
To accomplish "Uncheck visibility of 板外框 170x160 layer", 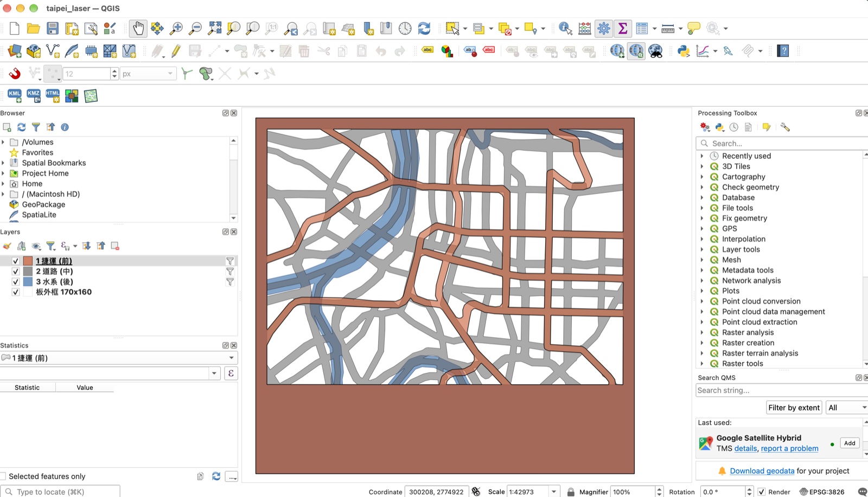I will pos(16,292).
